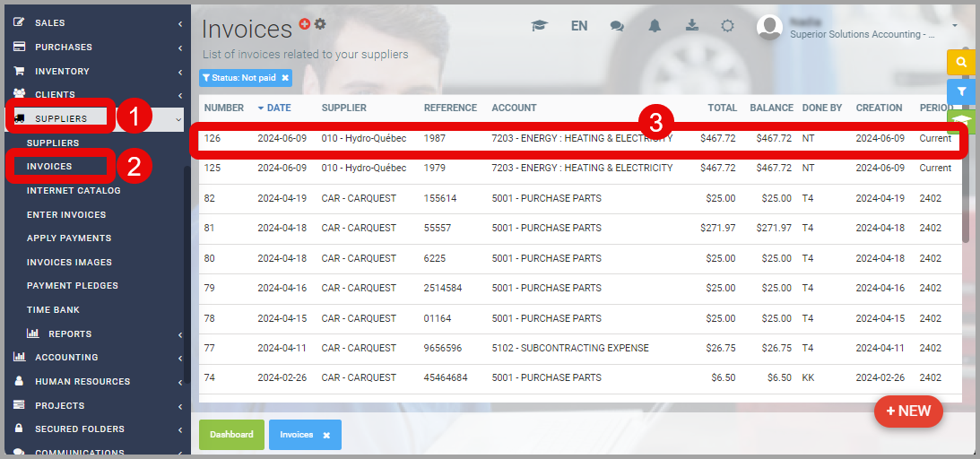
Task: Open settings gear next to Invoices title
Action: pos(320,24)
